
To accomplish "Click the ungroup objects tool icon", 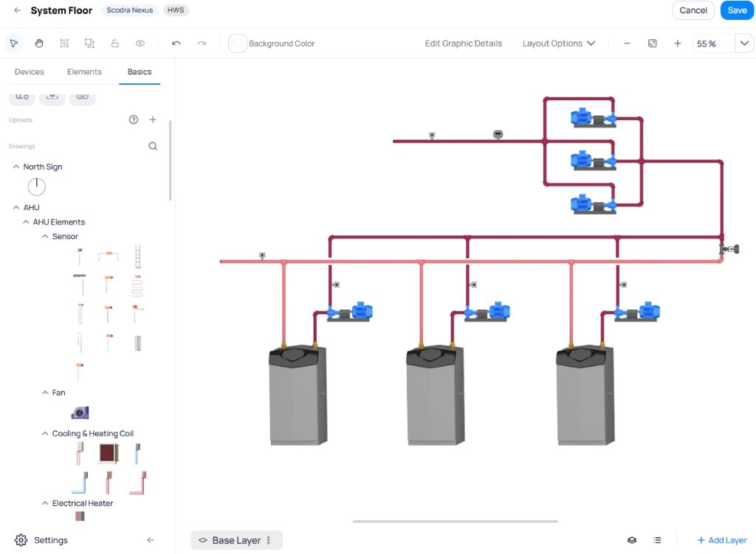I will tap(89, 44).
